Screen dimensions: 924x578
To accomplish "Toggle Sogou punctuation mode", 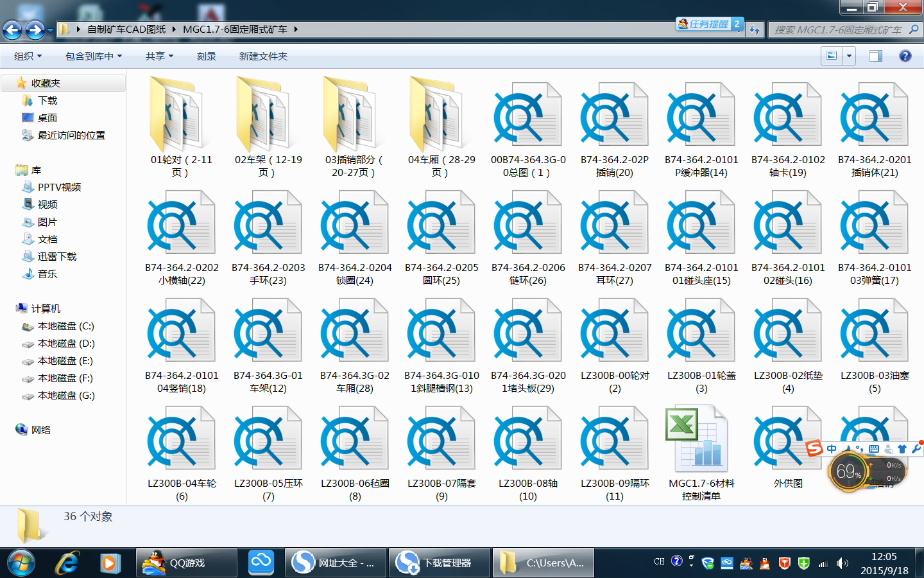I will pos(860,449).
